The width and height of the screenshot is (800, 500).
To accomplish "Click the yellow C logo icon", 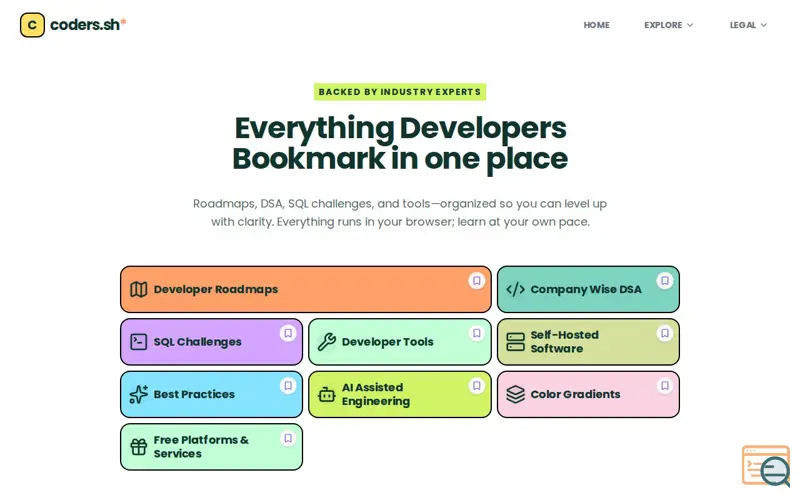I will click(32, 25).
